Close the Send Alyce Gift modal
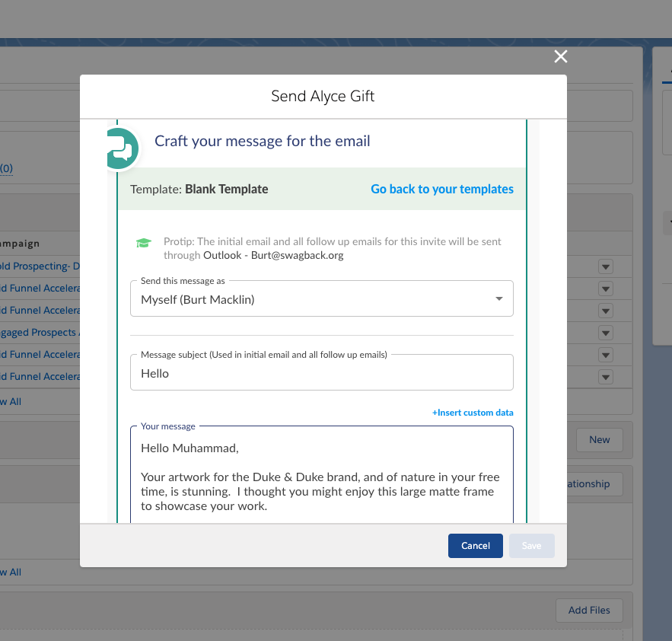 click(561, 56)
